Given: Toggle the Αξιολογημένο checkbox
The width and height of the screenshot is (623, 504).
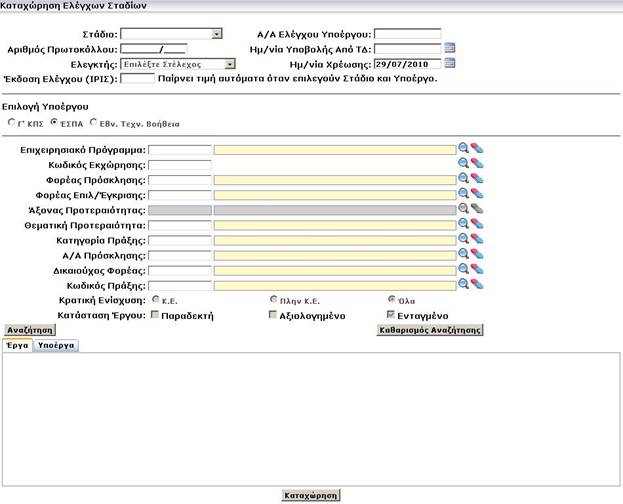Looking at the screenshot, I should pos(273,315).
